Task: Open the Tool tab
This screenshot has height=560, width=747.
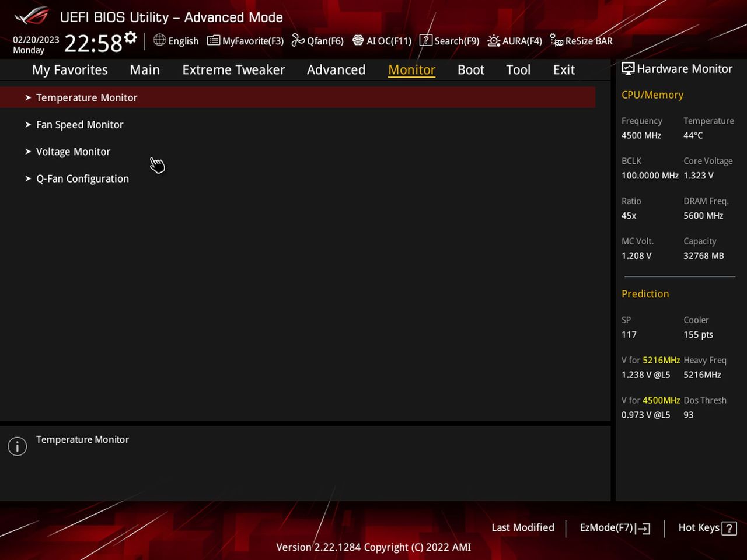Action: pyautogui.click(x=518, y=70)
